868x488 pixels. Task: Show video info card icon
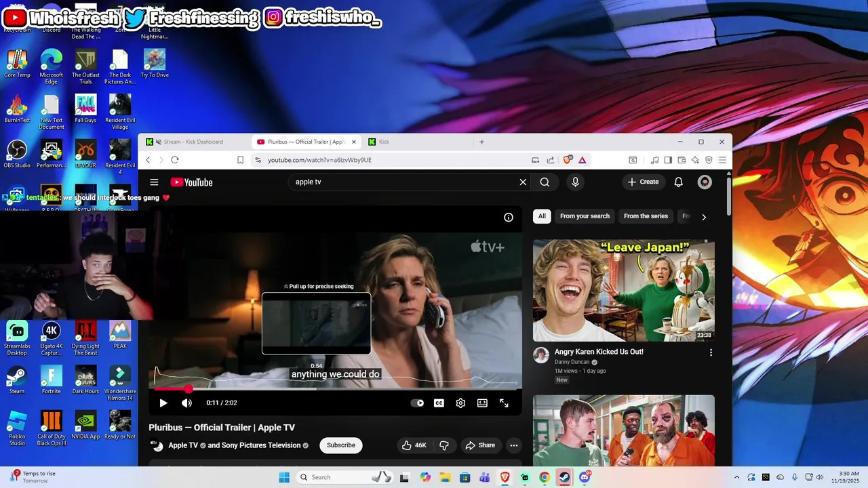point(509,218)
